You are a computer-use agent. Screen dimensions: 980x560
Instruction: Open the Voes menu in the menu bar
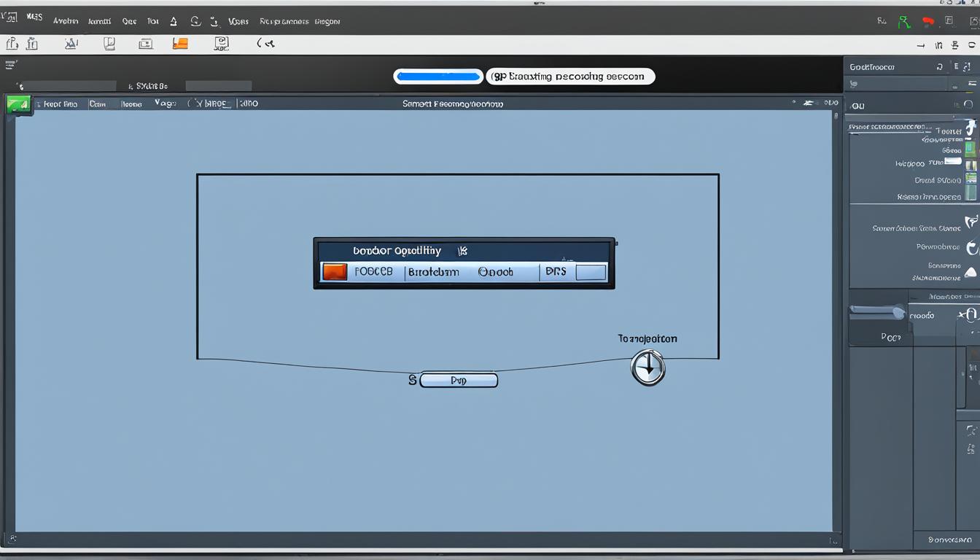[238, 22]
